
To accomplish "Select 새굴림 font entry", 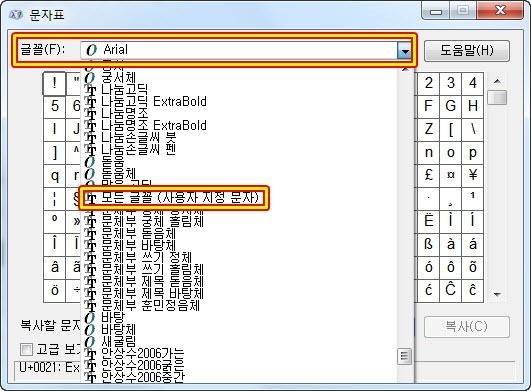I will coord(119,341).
